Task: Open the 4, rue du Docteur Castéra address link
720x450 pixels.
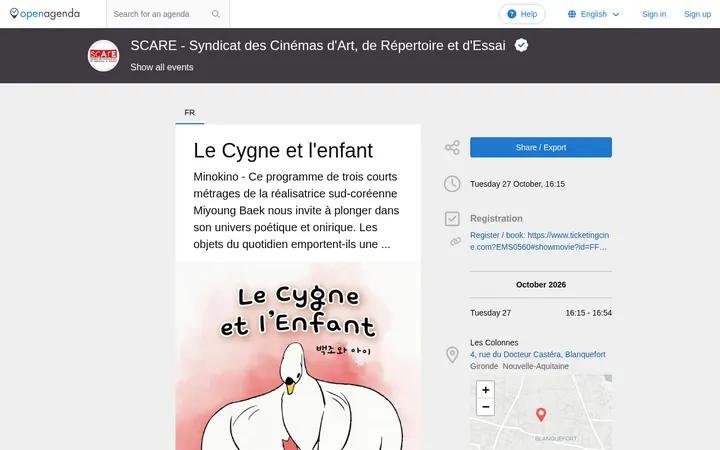Action: click(x=538, y=354)
